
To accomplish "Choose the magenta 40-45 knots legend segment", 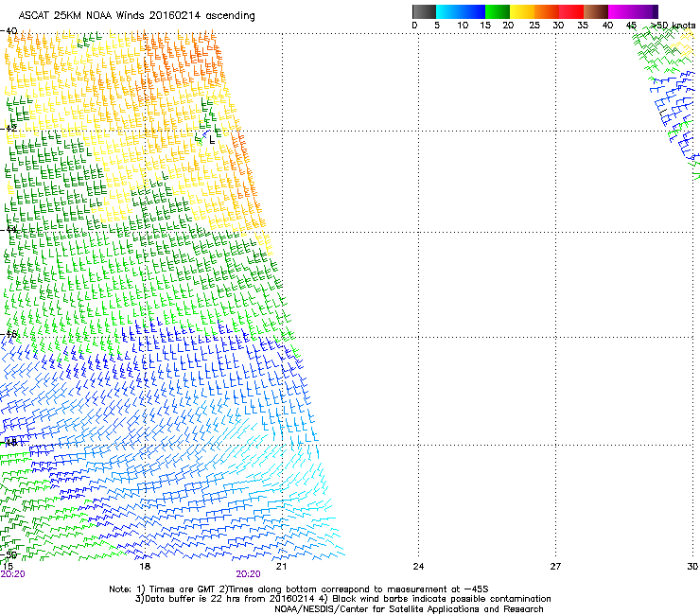I will click(x=621, y=11).
